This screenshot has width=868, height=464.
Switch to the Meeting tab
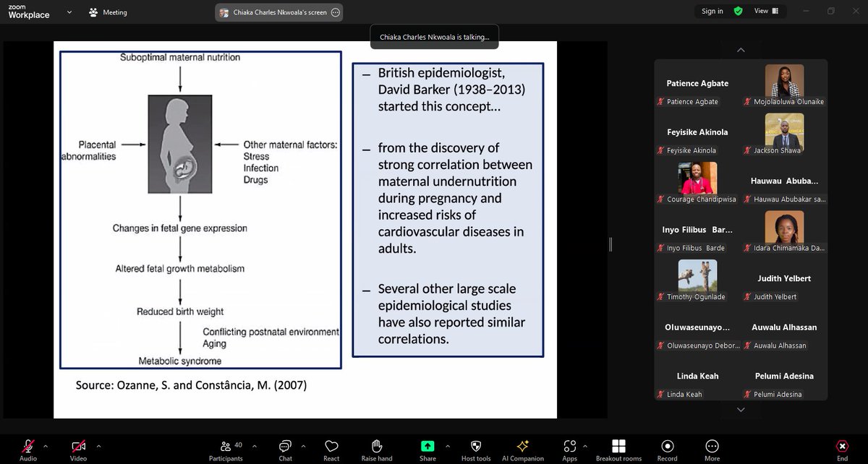[x=108, y=12]
